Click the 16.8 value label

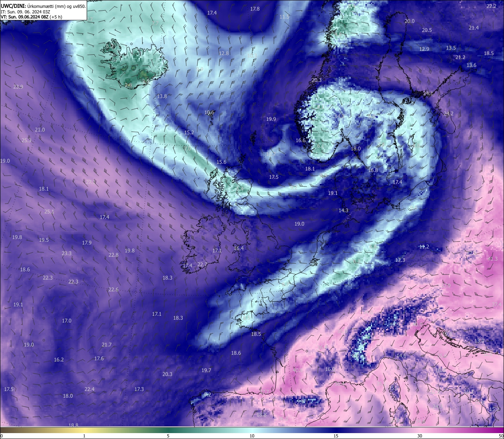coord(373,170)
